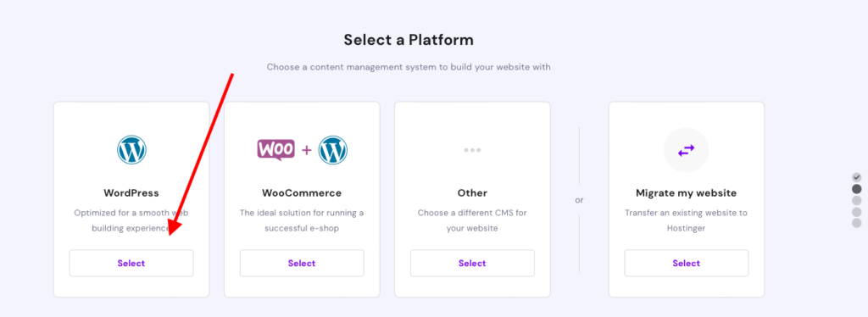The width and height of the screenshot is (868, 317).
Task: Click the Select a Platform heading
Action: point(409,40)
